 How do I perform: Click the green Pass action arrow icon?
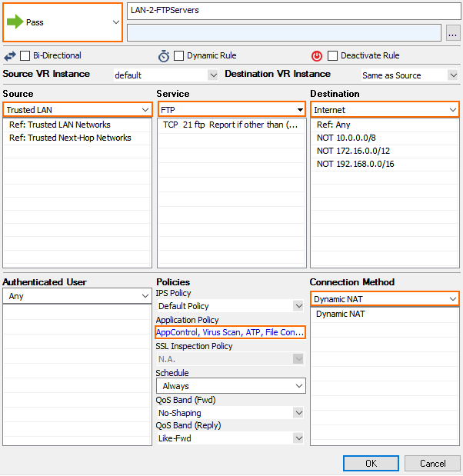pyautogui.click(x=15, y=22)
